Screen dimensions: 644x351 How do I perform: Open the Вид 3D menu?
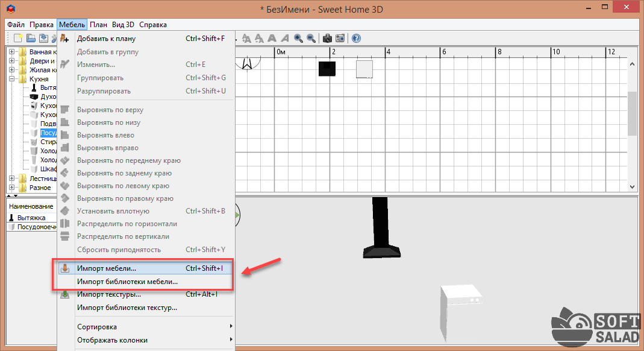(123, 25)
